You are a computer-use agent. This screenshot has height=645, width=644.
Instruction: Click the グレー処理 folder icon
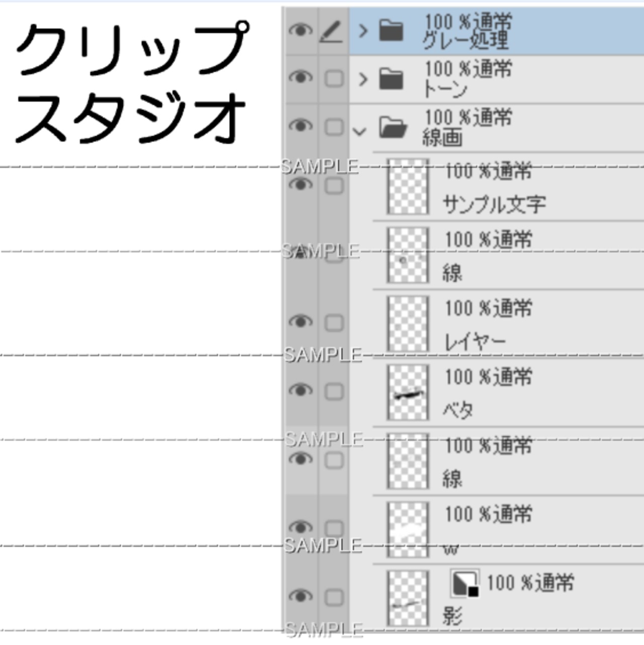pos(391,31)
